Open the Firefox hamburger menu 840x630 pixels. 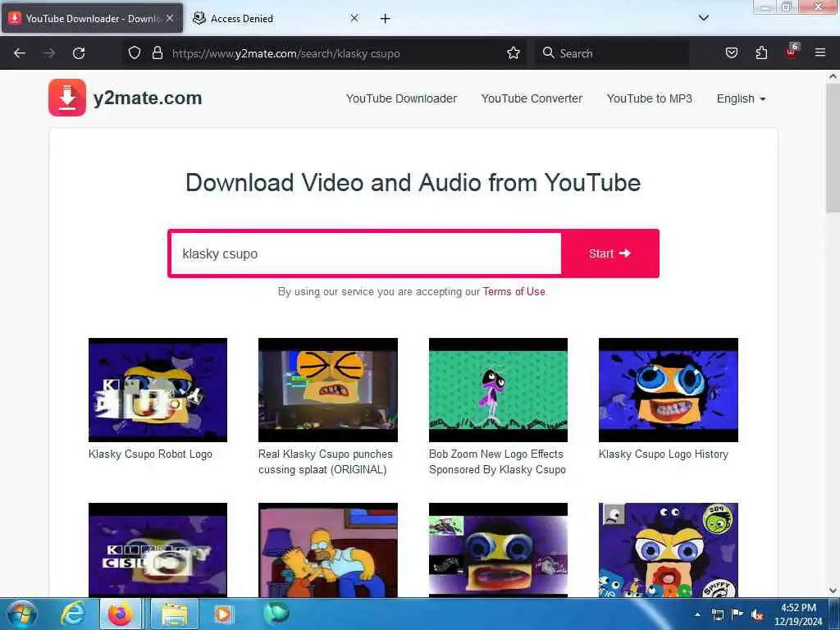(819, 52)
